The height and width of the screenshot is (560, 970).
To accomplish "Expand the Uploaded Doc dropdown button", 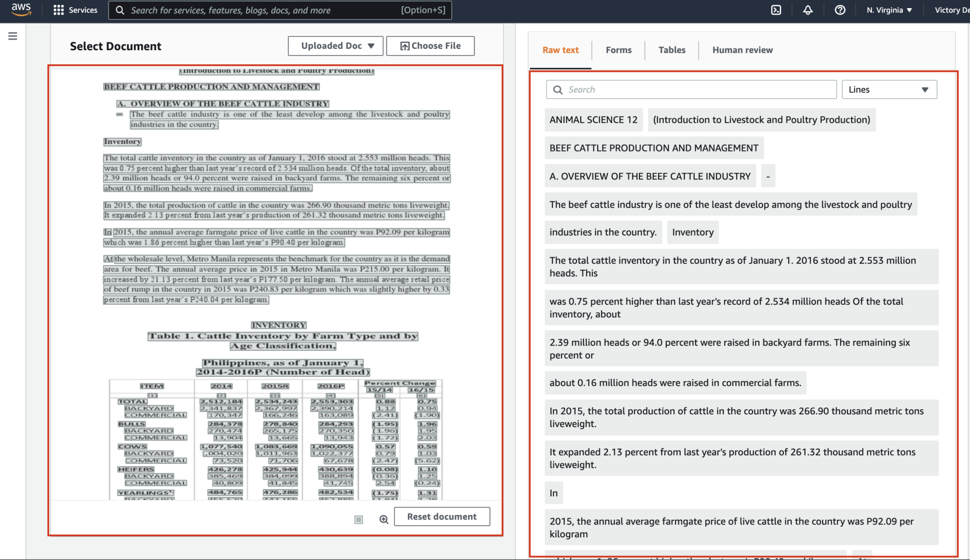I will (x=334, y=45).
